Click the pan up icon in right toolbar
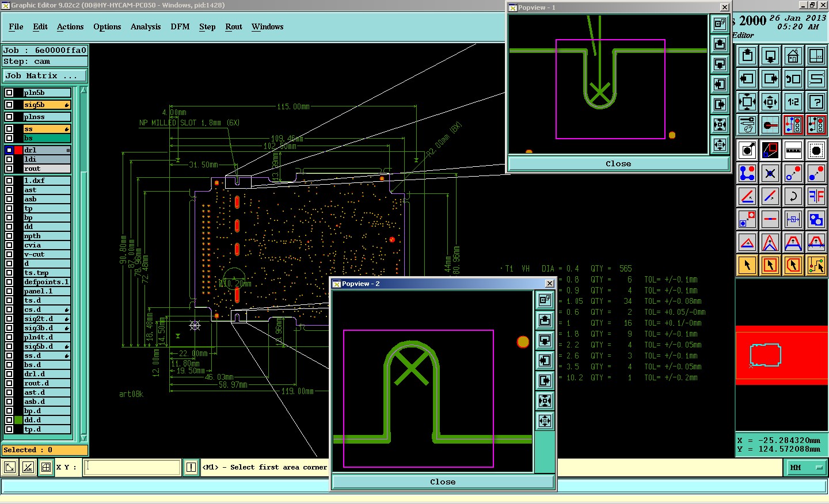 click(x=747, y=55)
